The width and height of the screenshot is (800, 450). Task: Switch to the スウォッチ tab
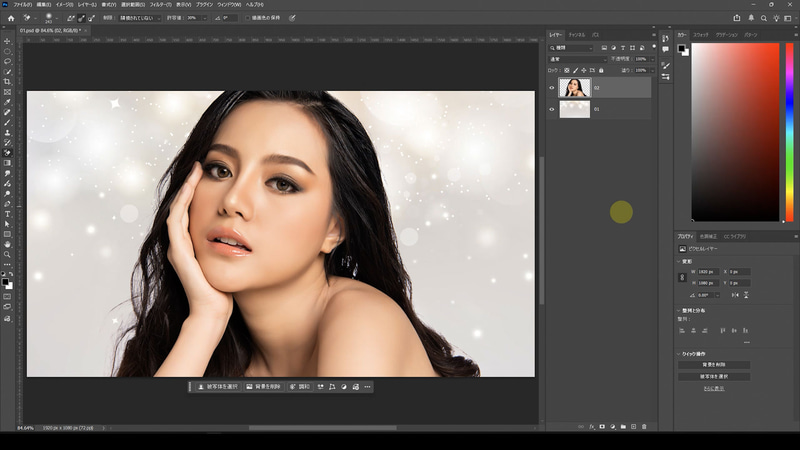701,35
